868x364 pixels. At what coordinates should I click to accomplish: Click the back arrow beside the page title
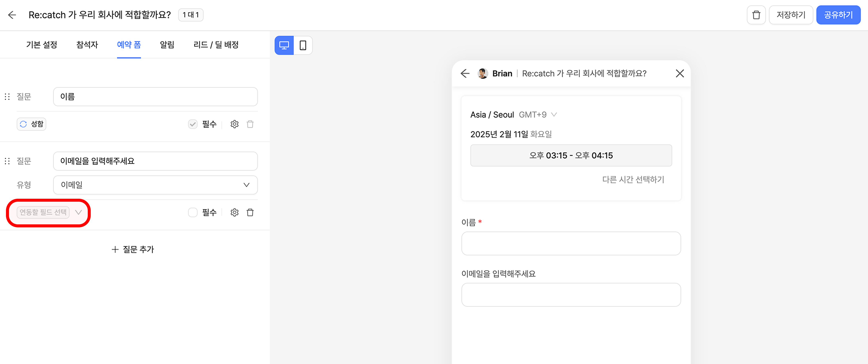[x=12, y=15]
